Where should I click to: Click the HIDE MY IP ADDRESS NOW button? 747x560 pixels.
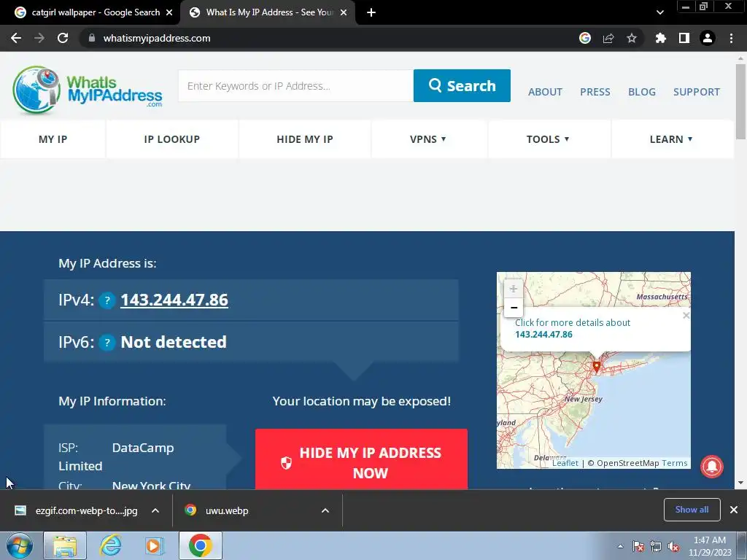click(361, 459)
